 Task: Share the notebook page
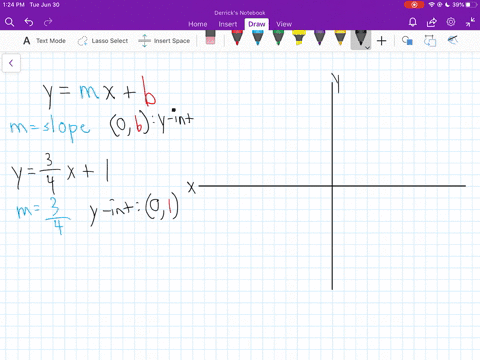click(x=432, y=22)
